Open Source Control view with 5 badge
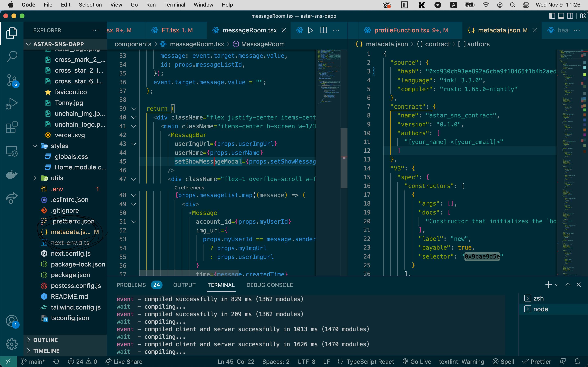588x367 pixels. pos(12,80)
